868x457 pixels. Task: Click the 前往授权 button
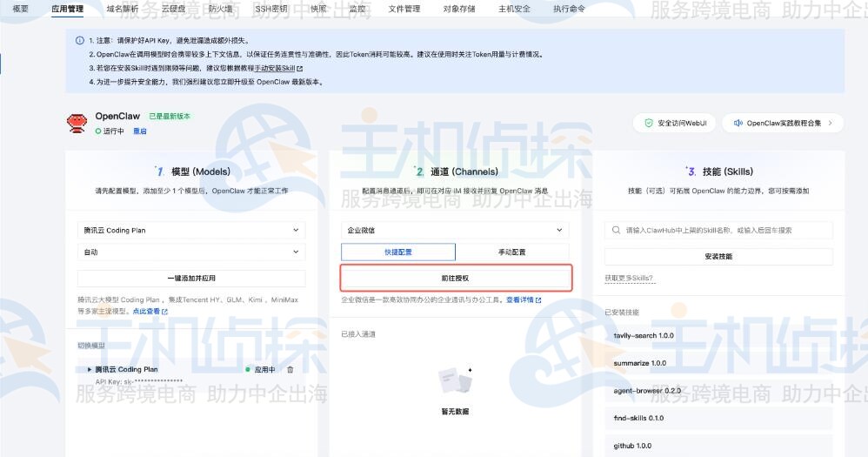point(455,278)
